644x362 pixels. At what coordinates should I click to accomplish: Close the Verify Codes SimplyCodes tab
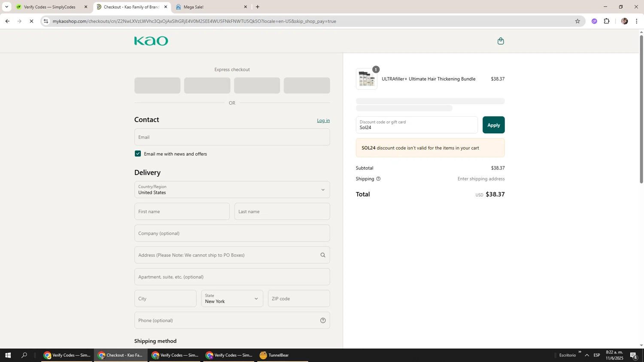86,7
